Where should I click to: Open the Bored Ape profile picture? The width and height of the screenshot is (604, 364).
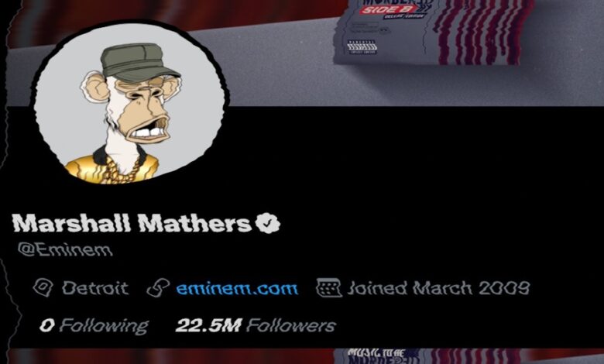click(130, 101)
